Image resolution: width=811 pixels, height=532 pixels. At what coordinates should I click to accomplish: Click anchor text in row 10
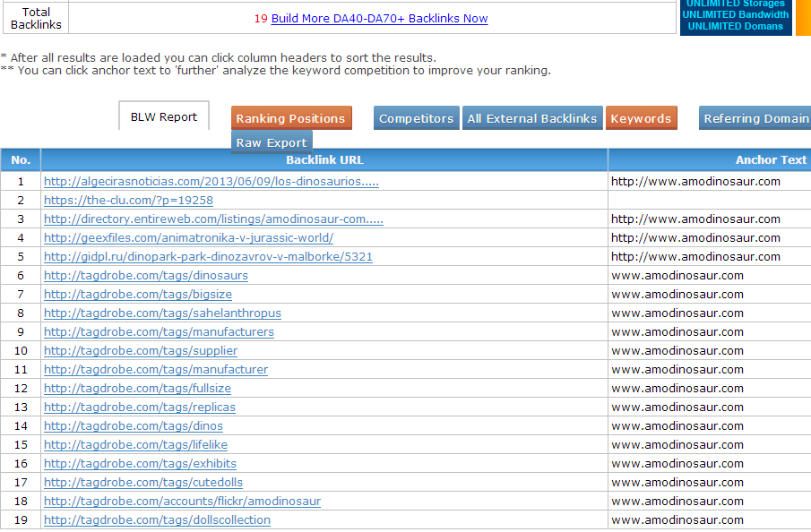coord(677,350)
